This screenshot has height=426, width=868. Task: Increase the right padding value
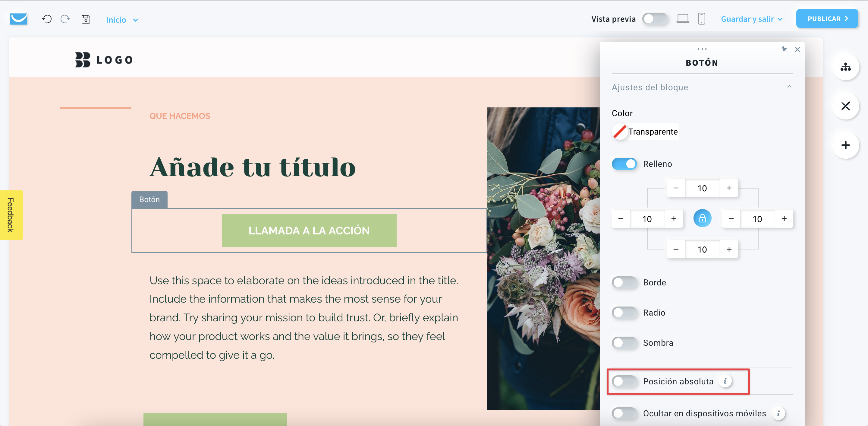click(x=784, y=219)
